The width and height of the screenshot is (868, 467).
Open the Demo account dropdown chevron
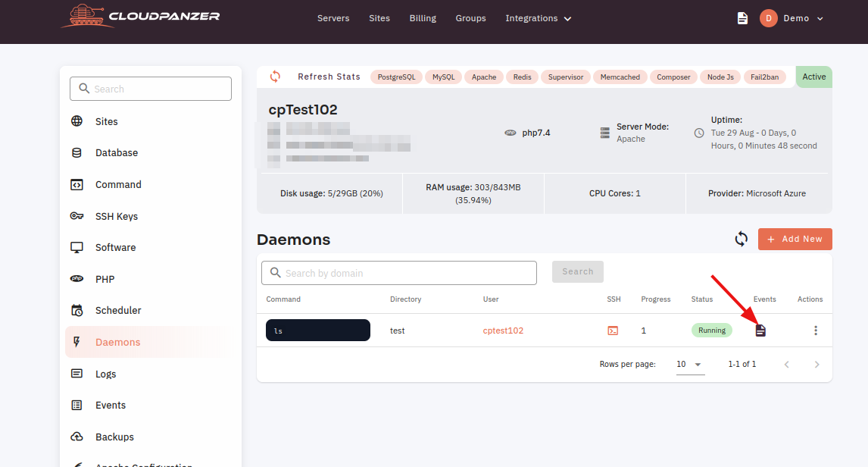[820, 19]
